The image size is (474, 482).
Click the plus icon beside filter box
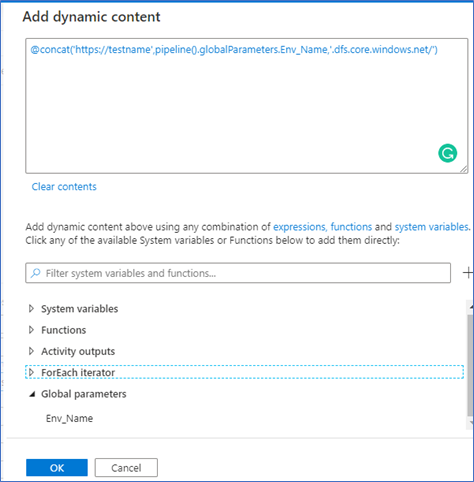pyautogui.click(x=468, y=273)
